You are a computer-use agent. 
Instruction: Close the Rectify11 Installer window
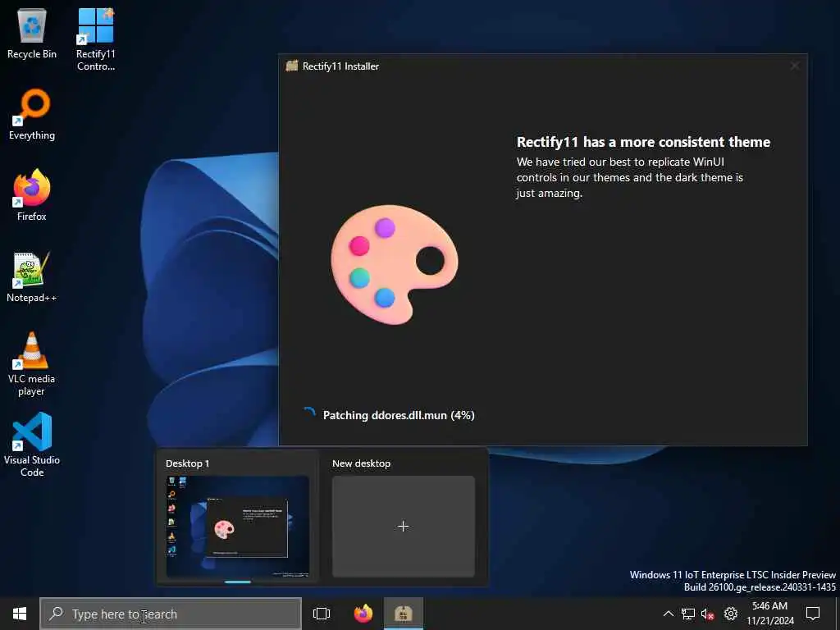pos(794,66)
